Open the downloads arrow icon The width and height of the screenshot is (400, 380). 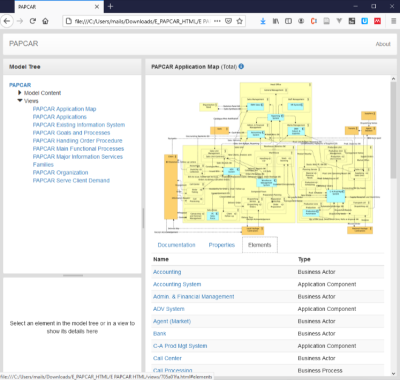263,21
